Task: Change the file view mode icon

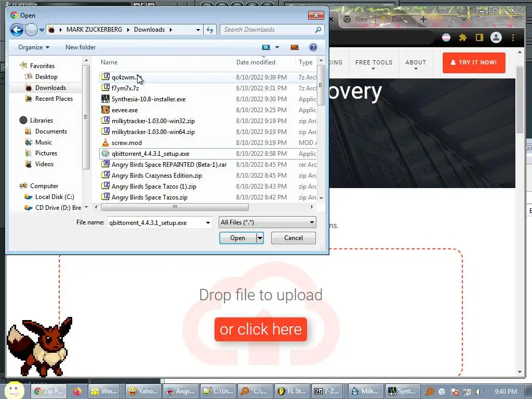Action: (266, 47)
